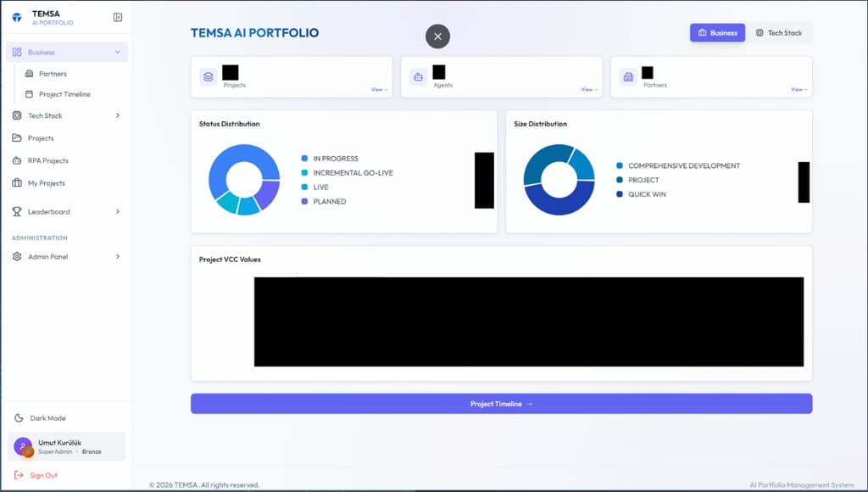Switch to the Tech Stack tab at top right
The image size is (868, 492).
[779, 33]
